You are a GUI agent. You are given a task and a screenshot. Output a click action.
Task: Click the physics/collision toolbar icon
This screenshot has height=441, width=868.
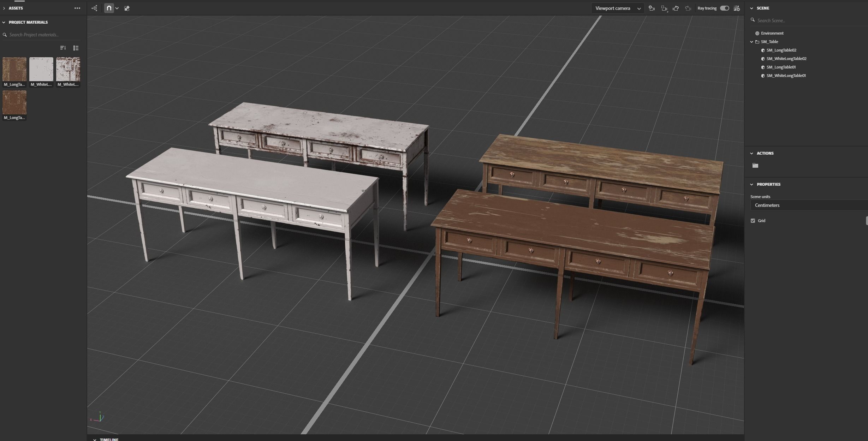[127, 8]
